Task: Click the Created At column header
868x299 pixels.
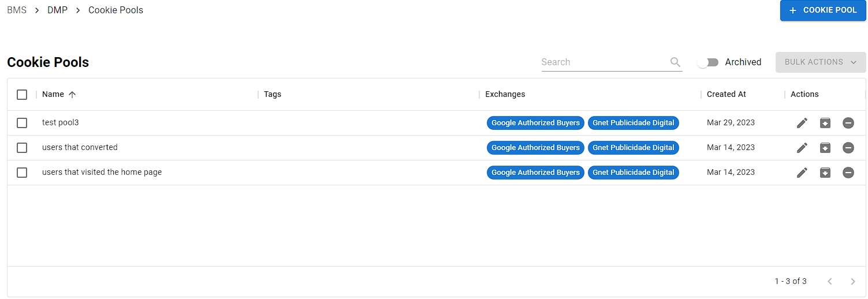Action: point(726,95)
